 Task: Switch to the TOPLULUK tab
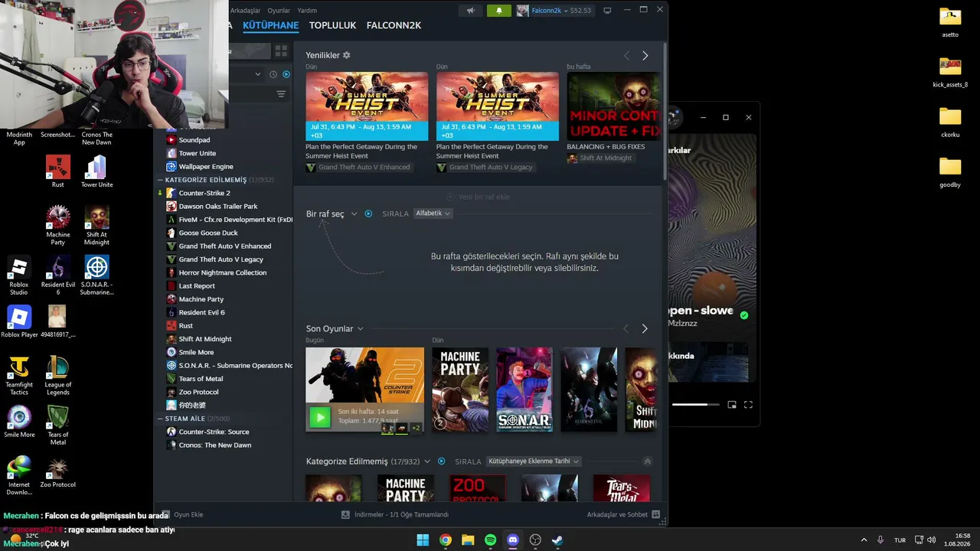point(332,25)
